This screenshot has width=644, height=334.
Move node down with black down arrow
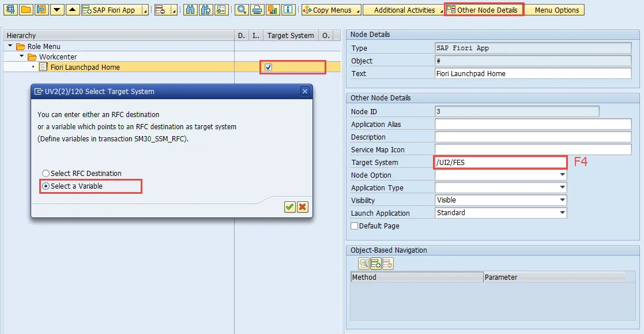(x=57, y=10)
